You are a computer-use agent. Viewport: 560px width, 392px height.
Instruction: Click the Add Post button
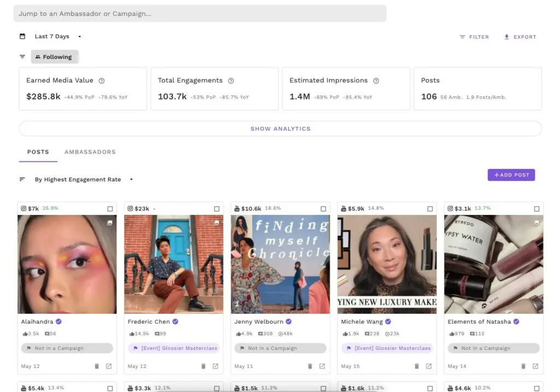point(511,175)
